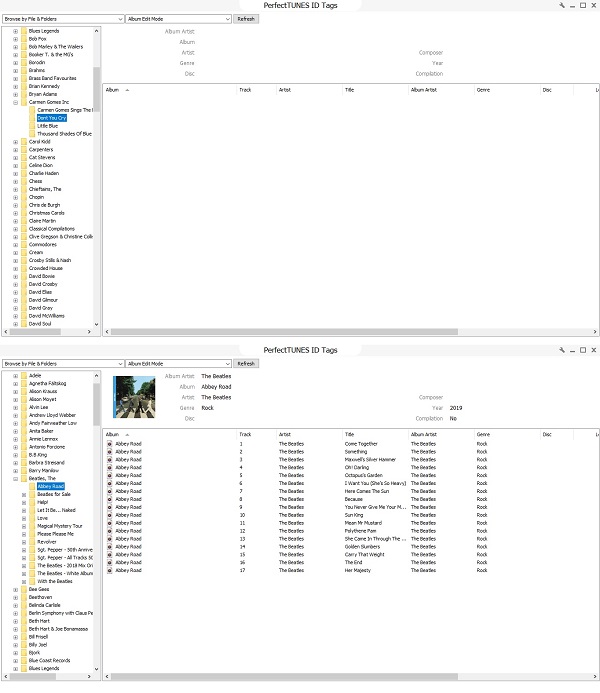
Task: Select the Beatles for Sale album
Action: coord(53,494)
